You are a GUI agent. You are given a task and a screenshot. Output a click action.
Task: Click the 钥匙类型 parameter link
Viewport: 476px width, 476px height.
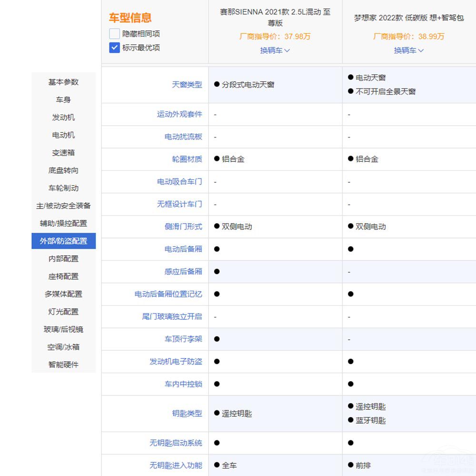pyautogui.click(x=187, y=413)
